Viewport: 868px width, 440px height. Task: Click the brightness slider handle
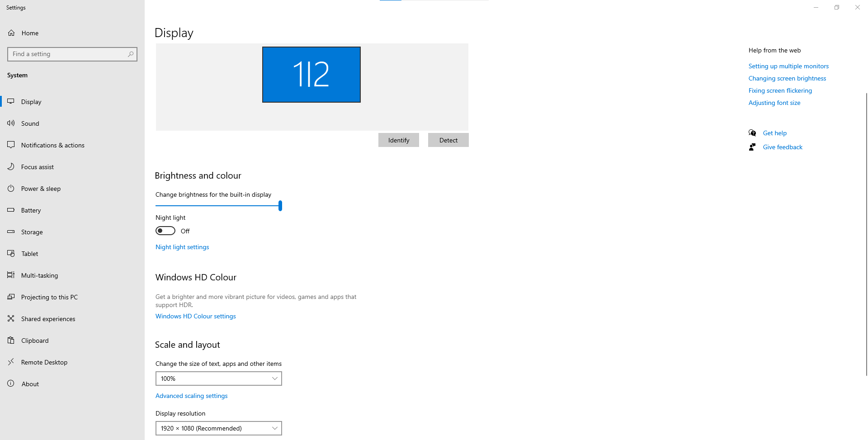tap(280, 206)
